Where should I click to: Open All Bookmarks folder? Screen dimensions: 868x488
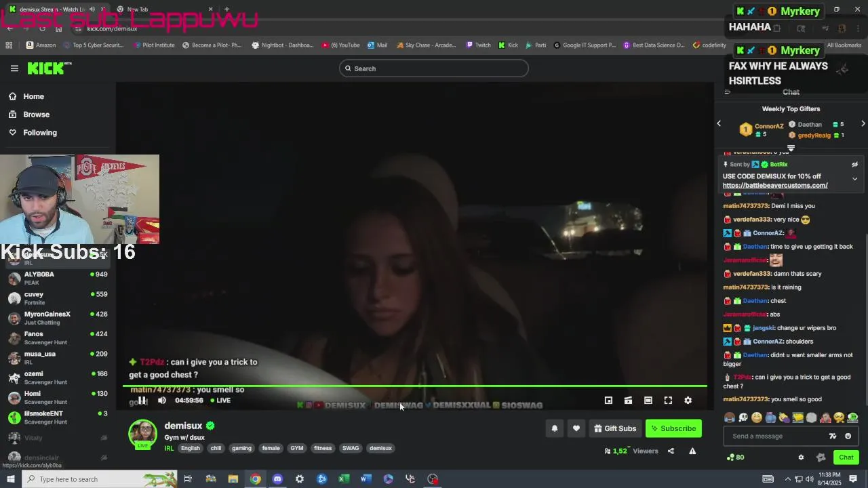click(x=844, y=45)
